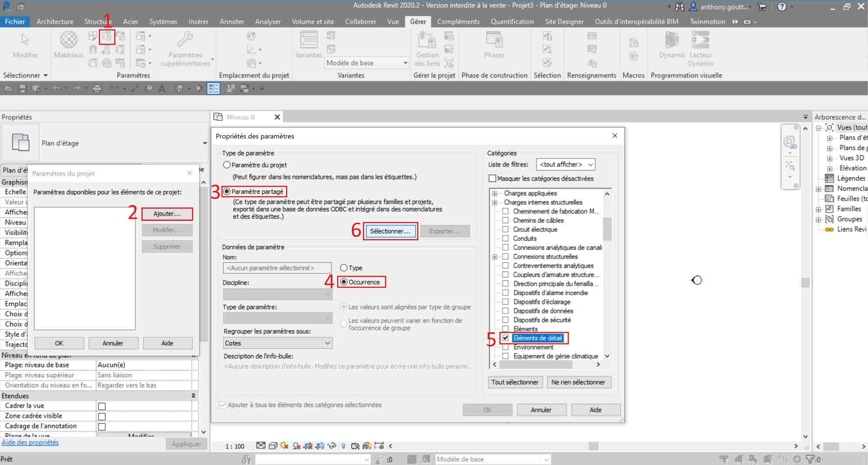
Task: Open the Liste de filtres dropdown
Action: pyautogui.click(x=565, y=164)
